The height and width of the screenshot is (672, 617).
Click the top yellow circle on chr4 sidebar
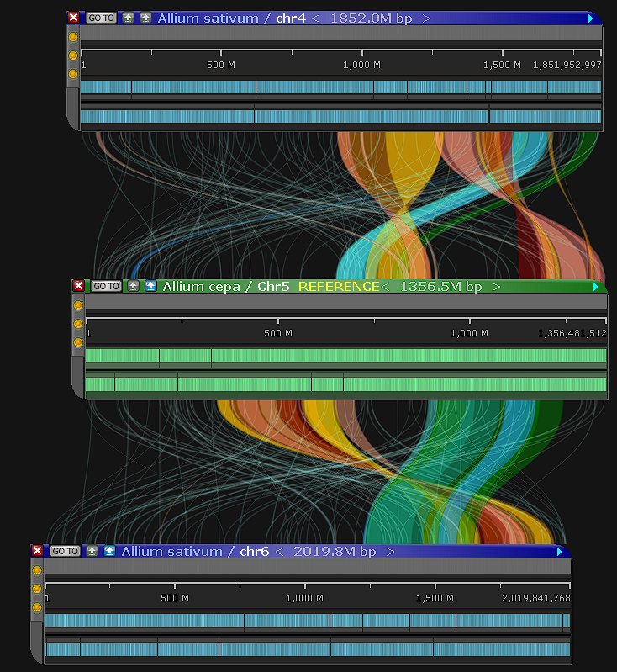(73, 37)
